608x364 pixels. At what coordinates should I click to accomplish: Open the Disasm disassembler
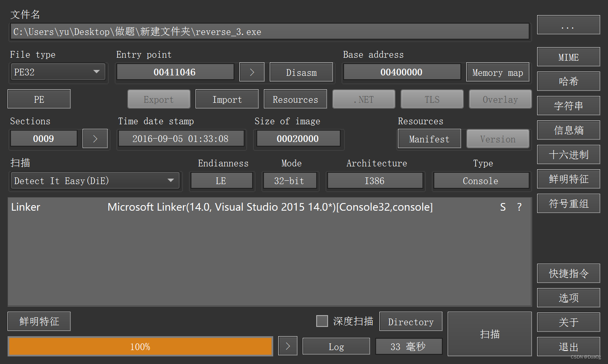301,72
